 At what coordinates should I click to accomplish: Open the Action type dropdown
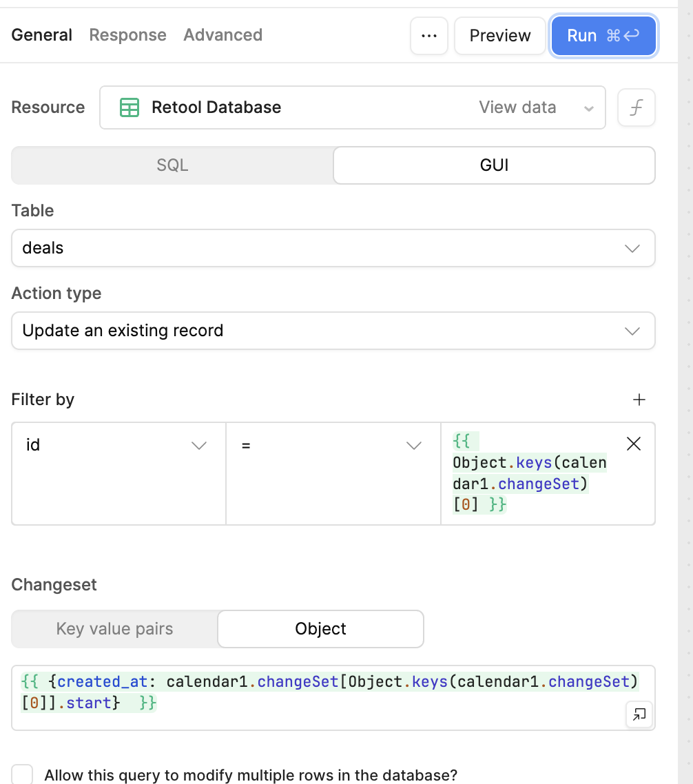(333, 331)
